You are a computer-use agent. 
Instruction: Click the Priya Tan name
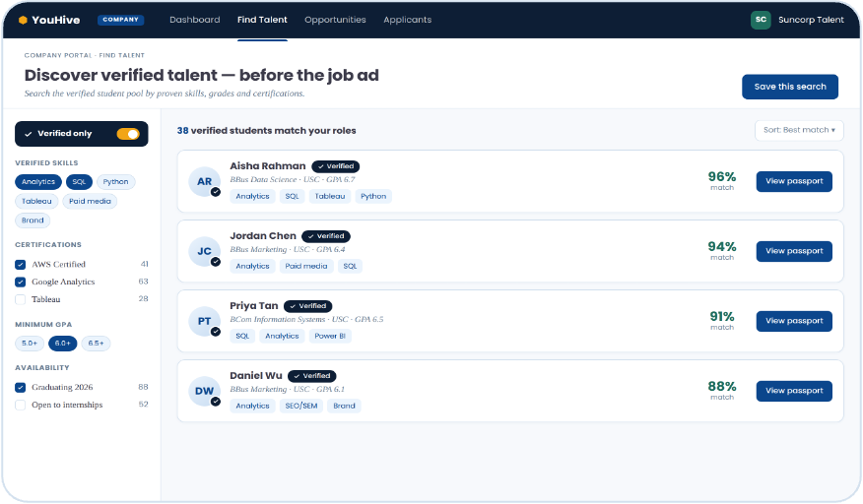[254, 306]
